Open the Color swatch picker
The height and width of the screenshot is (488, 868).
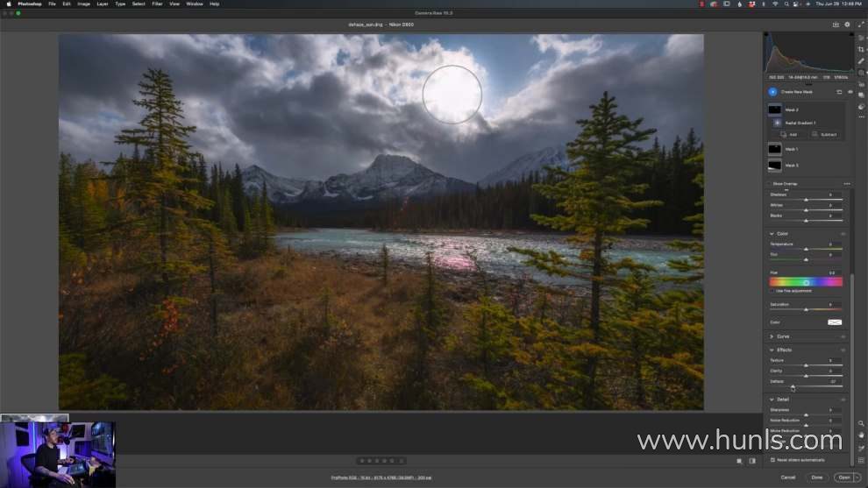tap(834, 322)
